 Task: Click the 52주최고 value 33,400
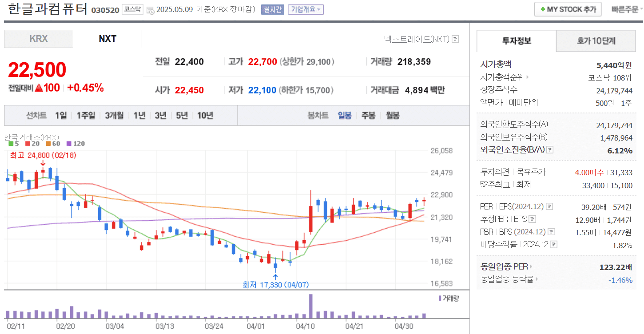(x=593, y=185)
